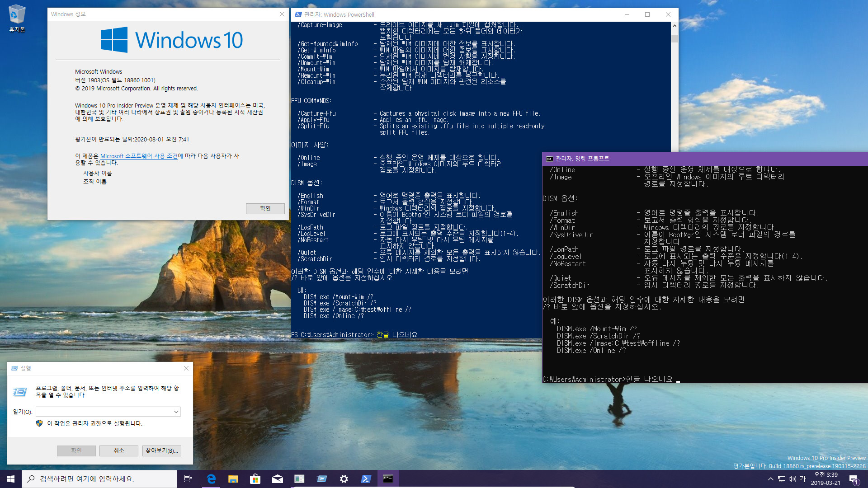
Task: Maximize the PowerShell window
Action: pos(647,14)
